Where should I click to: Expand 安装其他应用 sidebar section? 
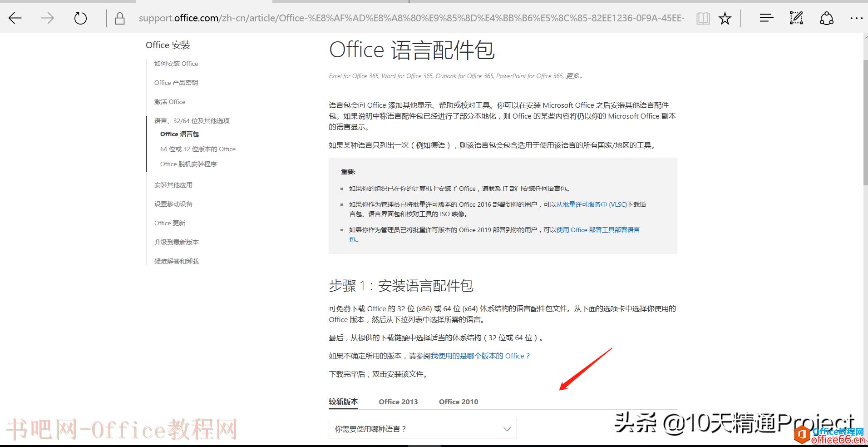[x=173, y=185]
